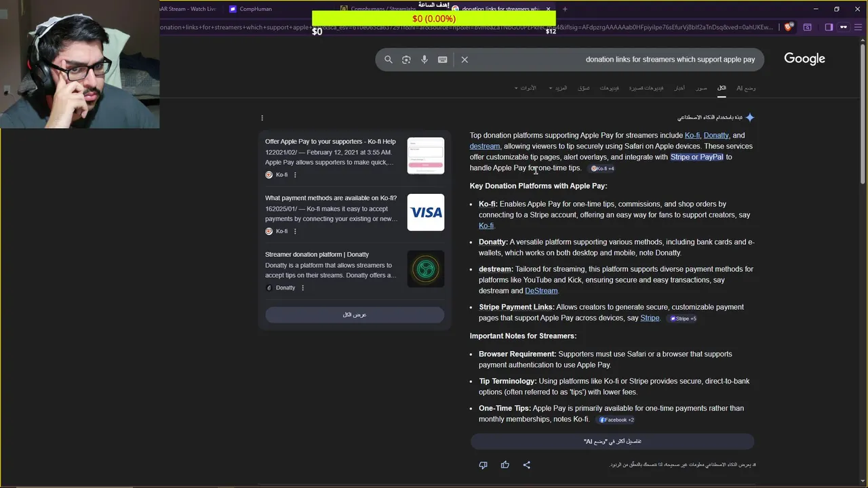868x488 pixels.
Task: Open three-dot menu above source cards panel
Action: 262,118
